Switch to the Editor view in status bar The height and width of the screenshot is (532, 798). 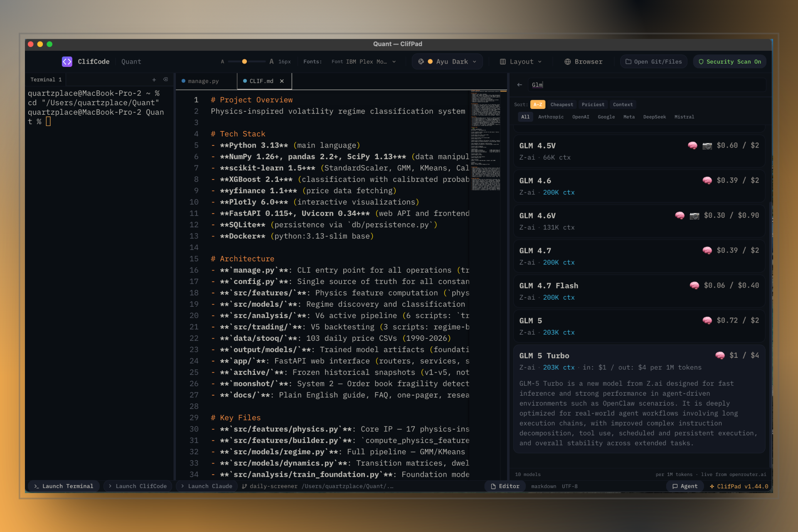tap(505, 486)
